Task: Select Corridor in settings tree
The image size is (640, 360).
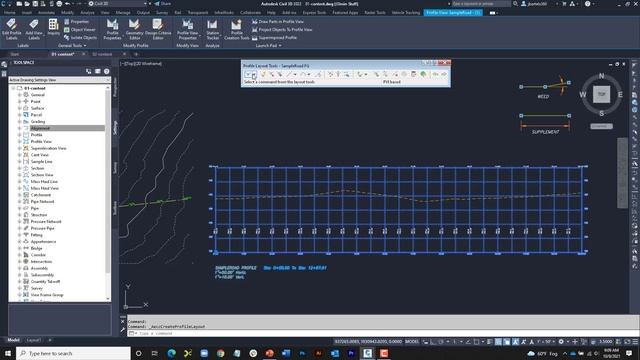Action: (38, 255)
